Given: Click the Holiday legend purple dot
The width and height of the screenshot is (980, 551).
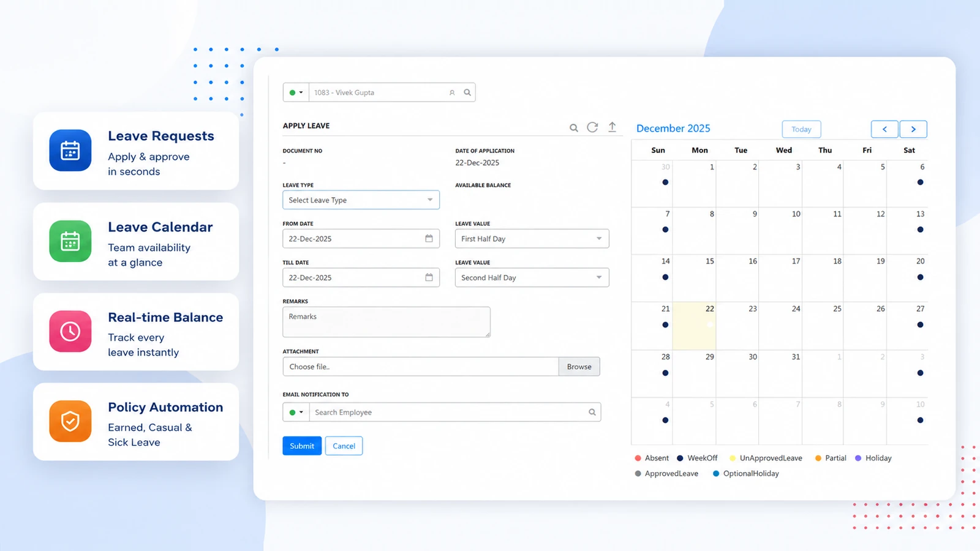Looking at the screenshot, I should click(858, 458).
